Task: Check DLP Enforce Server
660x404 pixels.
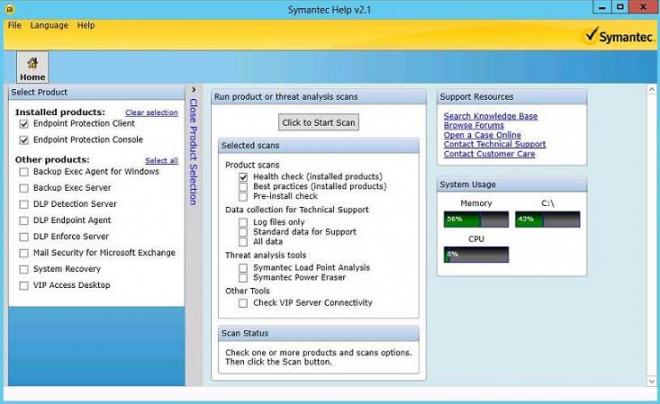Action: click(x=24, y=237)
